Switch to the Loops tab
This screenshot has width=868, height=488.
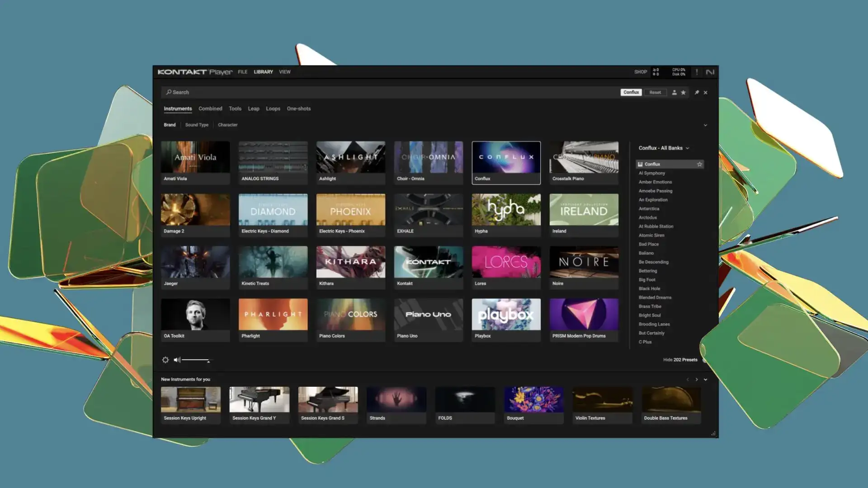[x=273, y=109]
